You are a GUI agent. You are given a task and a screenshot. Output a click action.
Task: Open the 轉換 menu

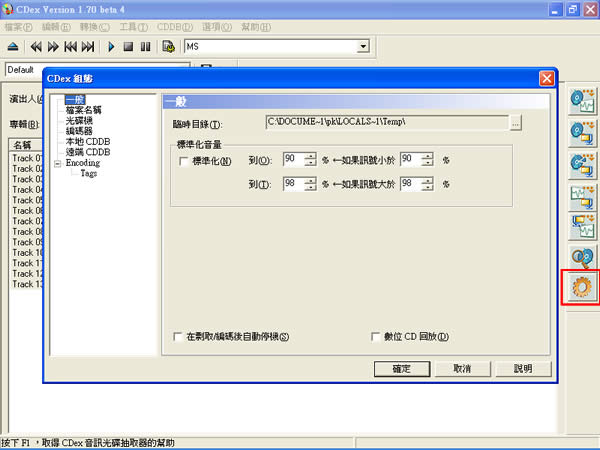pyautogui.click(x=95, y=27)
